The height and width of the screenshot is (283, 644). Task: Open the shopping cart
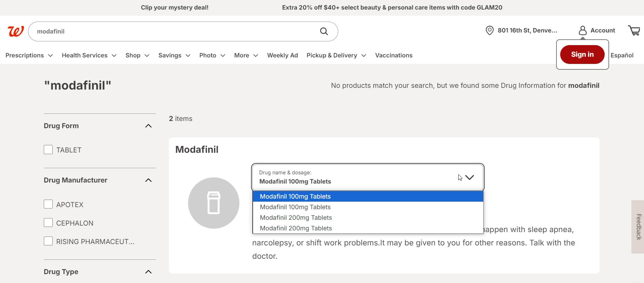(634, 30)
